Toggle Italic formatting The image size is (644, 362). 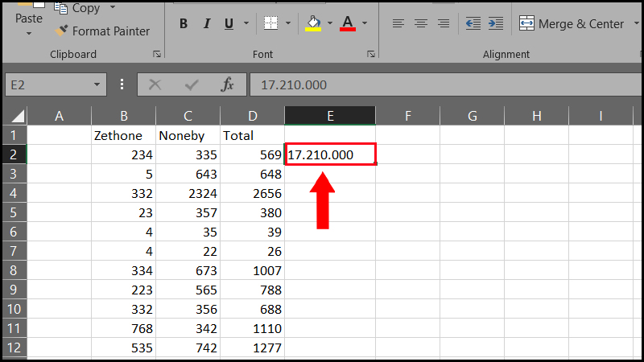tap(207, 24)
